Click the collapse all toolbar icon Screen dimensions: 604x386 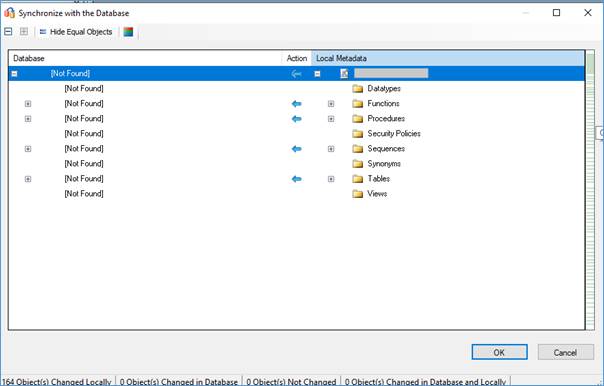pos(8,32)
